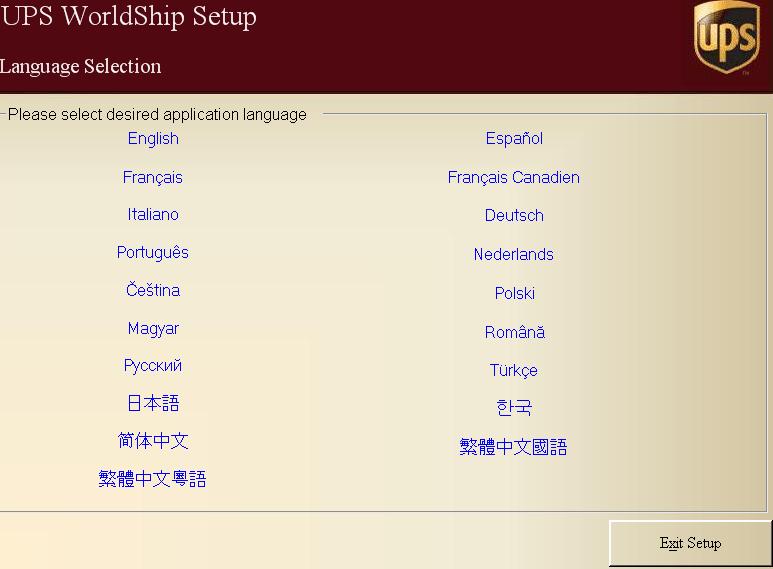This screenshot has width=773, height=569.
Task: Select 繁體中文粵語 language link
Action: (x=152, y=479)
